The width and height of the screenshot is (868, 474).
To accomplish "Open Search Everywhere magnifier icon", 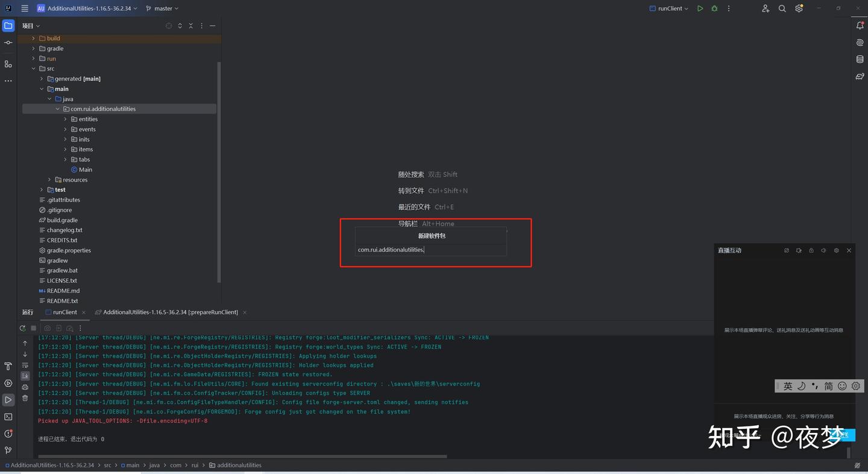I will click(x=782, y=8).
